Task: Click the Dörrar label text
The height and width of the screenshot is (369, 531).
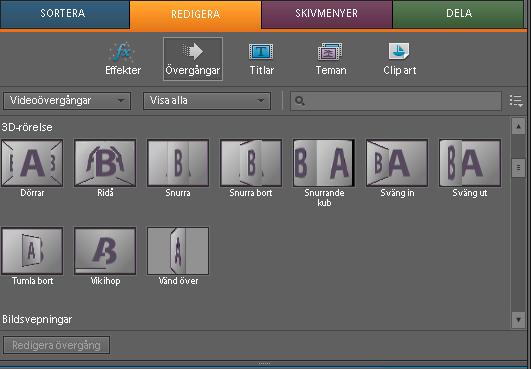Action: [x=32, y=193]
